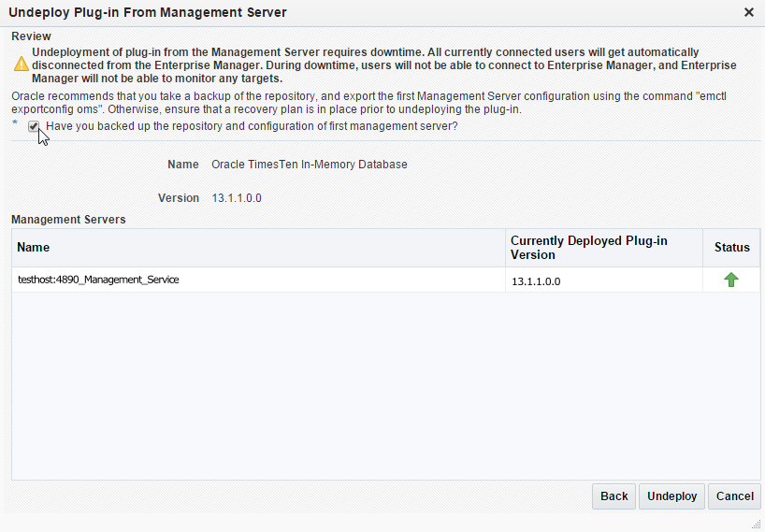
Task: Select the testhost:4890_Management_Service row
Action: pyautogui.click(x=386, y=280)
